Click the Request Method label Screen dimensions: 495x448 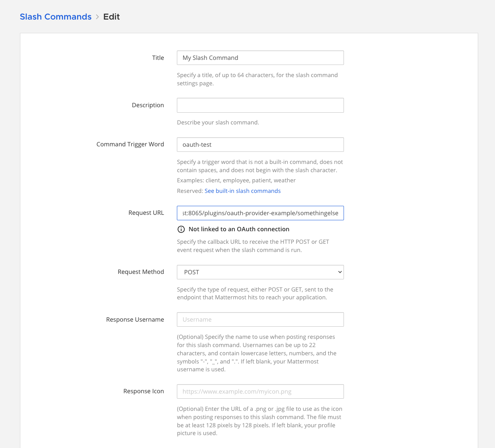click(x=140, y=272)
